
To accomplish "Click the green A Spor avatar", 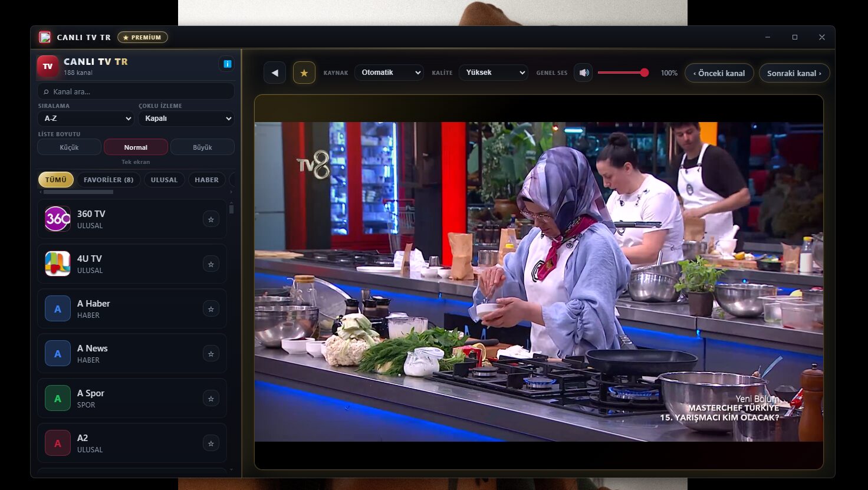I will (x=58, y=398).
